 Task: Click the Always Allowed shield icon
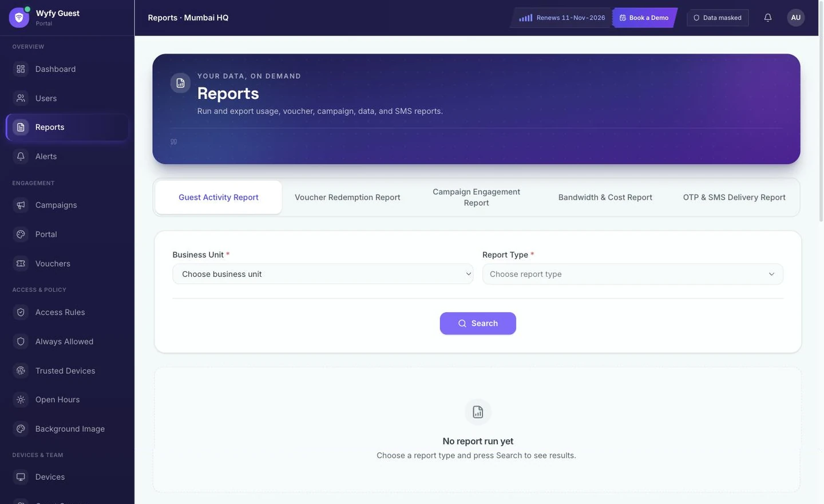21,342
